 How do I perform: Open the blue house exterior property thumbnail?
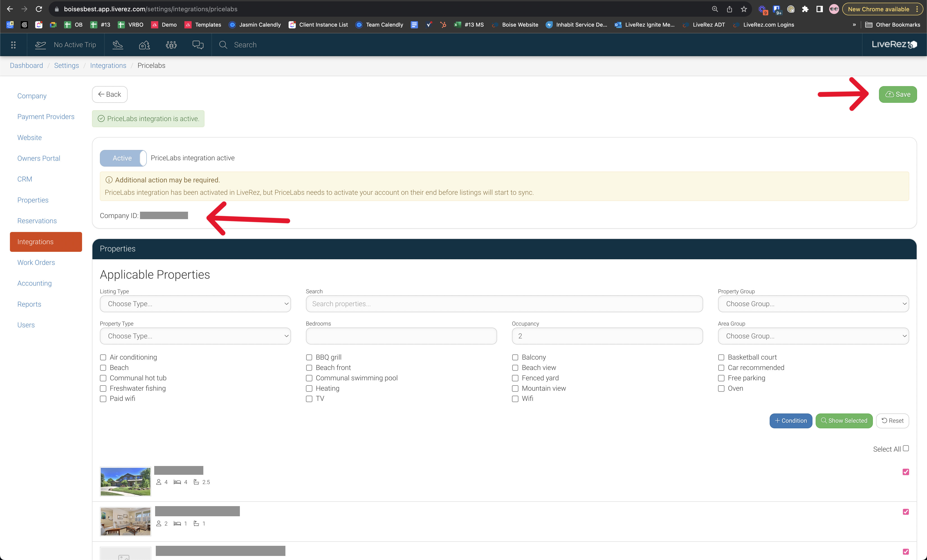[125, 481]
